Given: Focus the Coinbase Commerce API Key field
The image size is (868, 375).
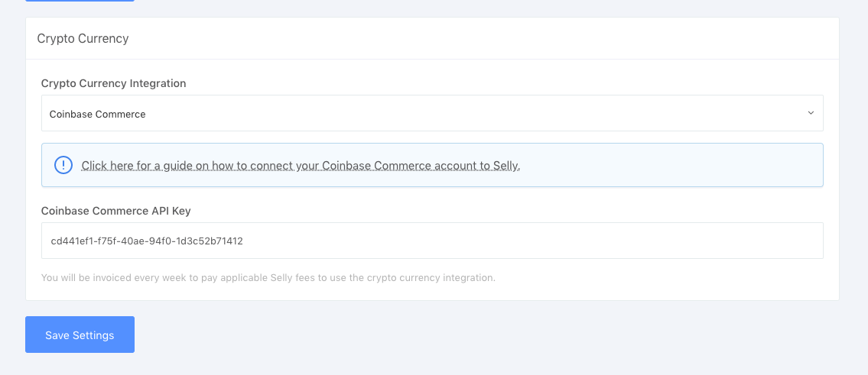Looking at the screenshot, I should (x=432, y=241).
